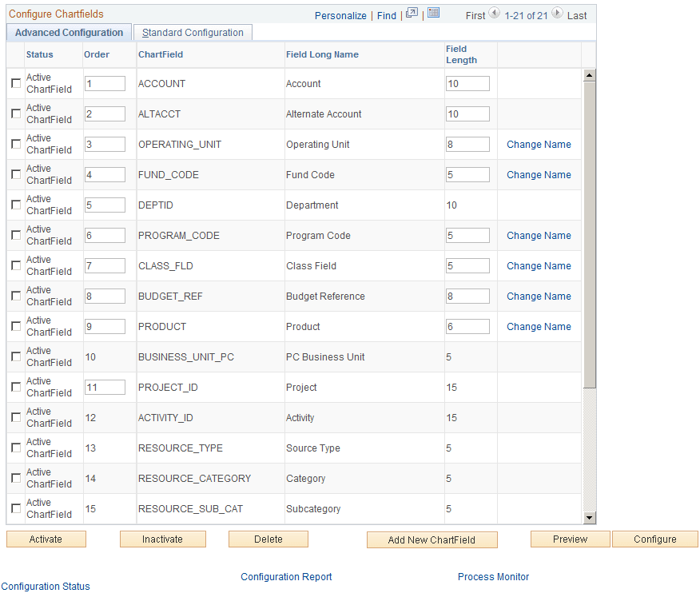Select the checkbox for the ACCOUNT row
700x597 pixels.
[x=14, y=83]
